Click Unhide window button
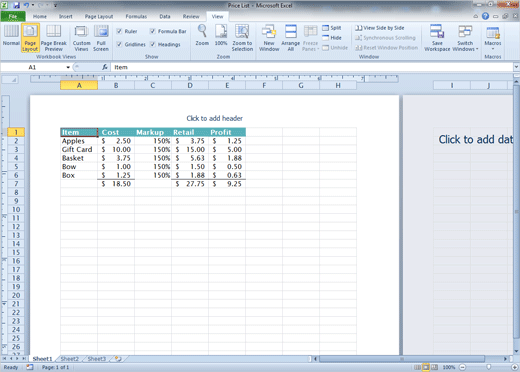The image size is (520, 372). click(x=335, y=48)
